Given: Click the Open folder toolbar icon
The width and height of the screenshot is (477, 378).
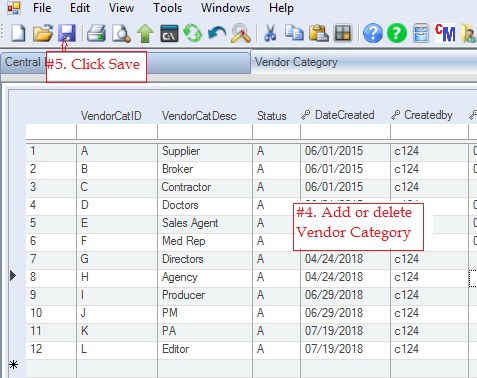Looking at the screenshot, I should 43,33.
